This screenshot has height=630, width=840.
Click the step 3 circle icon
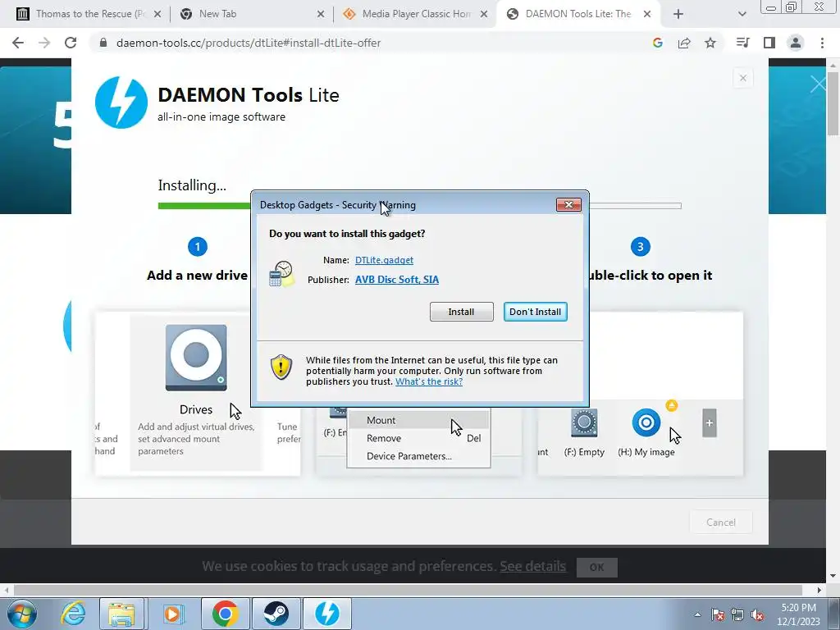pyautogui.click(x=640, y=247)
